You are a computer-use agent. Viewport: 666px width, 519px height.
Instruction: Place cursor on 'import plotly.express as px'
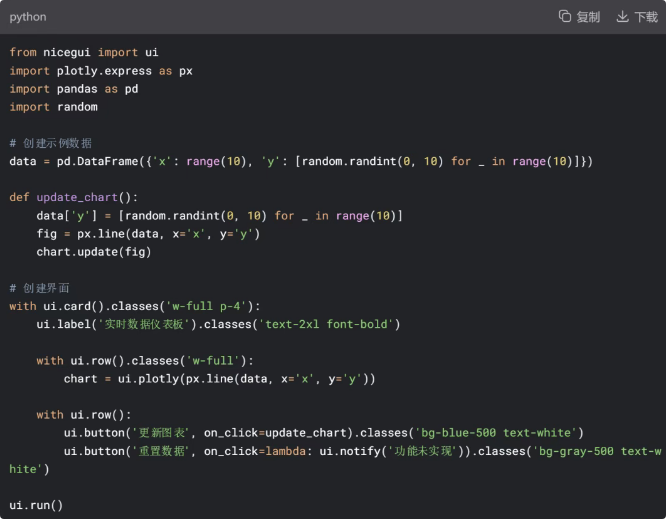click(101, 71)
